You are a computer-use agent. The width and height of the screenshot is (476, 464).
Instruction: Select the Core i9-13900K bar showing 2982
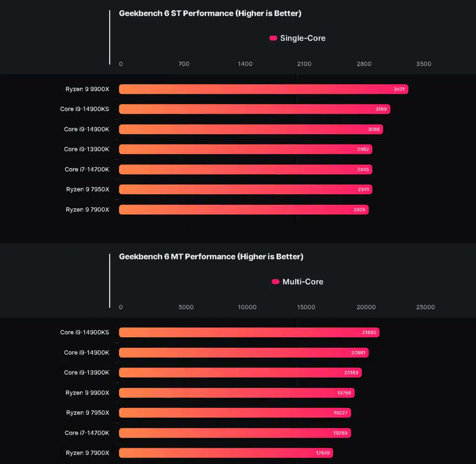[245, 149]
